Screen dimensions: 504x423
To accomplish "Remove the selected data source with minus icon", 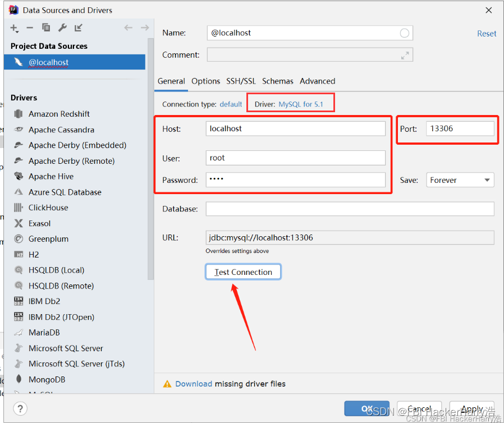I will point(30,28).
